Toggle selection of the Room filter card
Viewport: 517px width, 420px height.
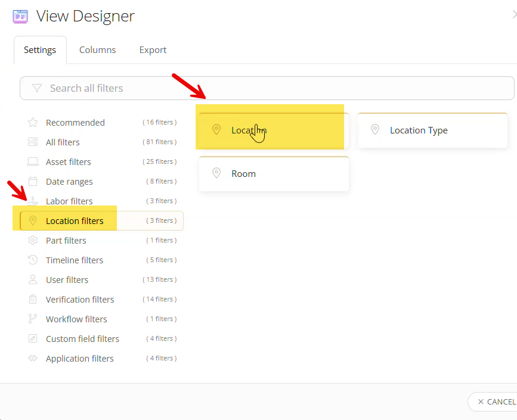point(274,173)
